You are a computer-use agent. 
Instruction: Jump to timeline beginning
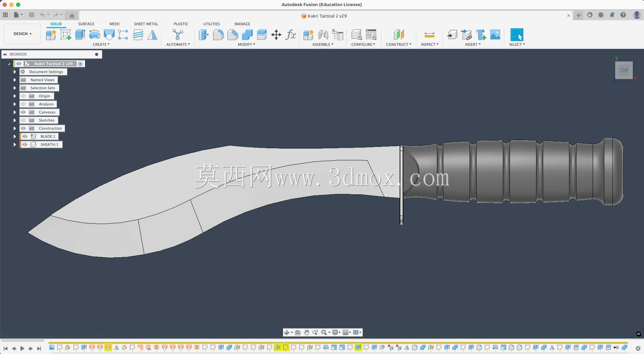click(x=6, y=349)
